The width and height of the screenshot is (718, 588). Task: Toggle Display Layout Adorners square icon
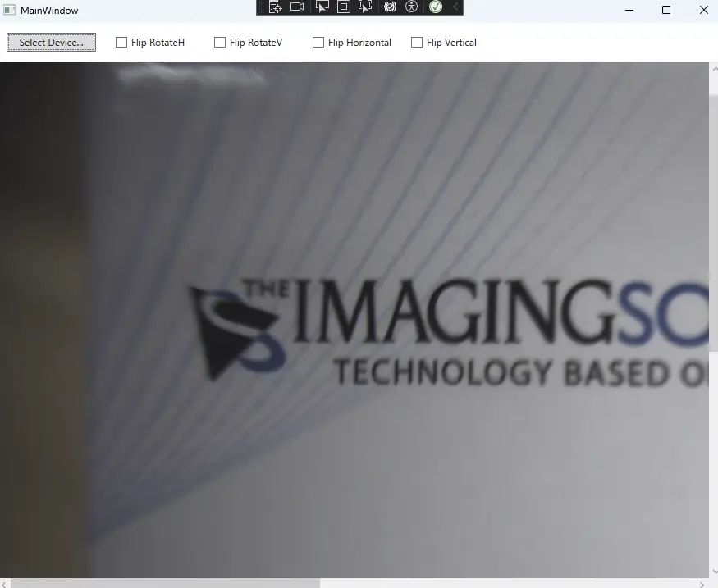pos(344,7)
